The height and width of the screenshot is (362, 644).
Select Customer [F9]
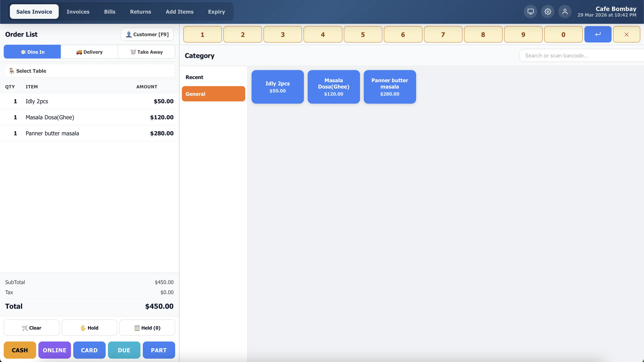(x=147, y=34)
